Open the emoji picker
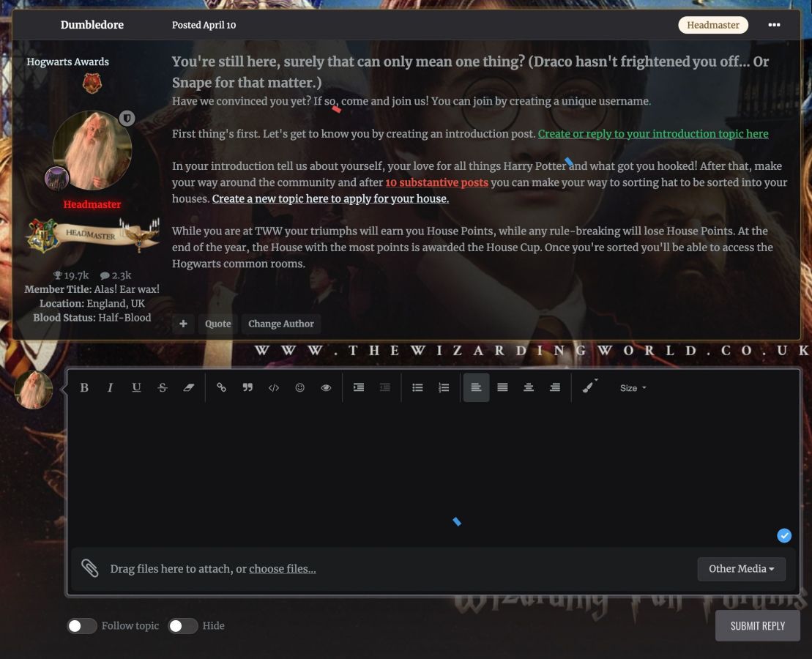The width and height of the screenshot is (812, 659). (300, 387)
